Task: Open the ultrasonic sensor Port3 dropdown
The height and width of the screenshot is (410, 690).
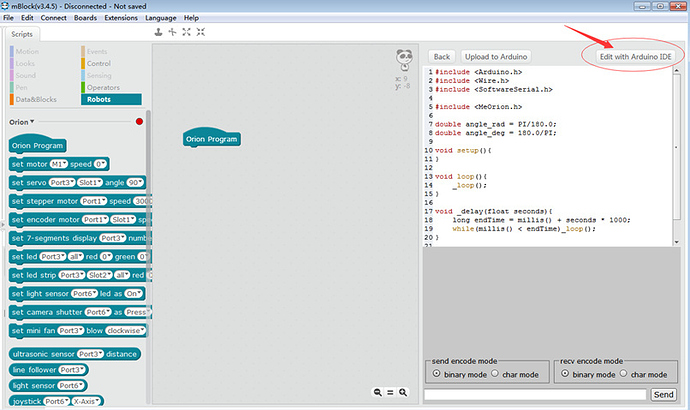Action: (x=90, y=354)
